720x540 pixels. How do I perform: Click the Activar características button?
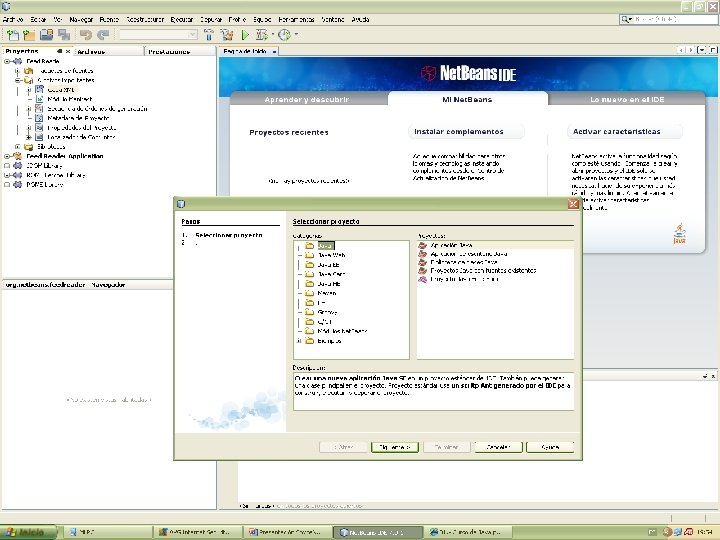624,132
